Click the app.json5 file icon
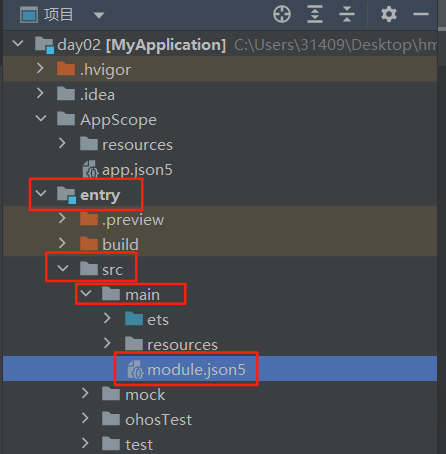This screenshot has height=454, width=446. click(x=90, y=169)
